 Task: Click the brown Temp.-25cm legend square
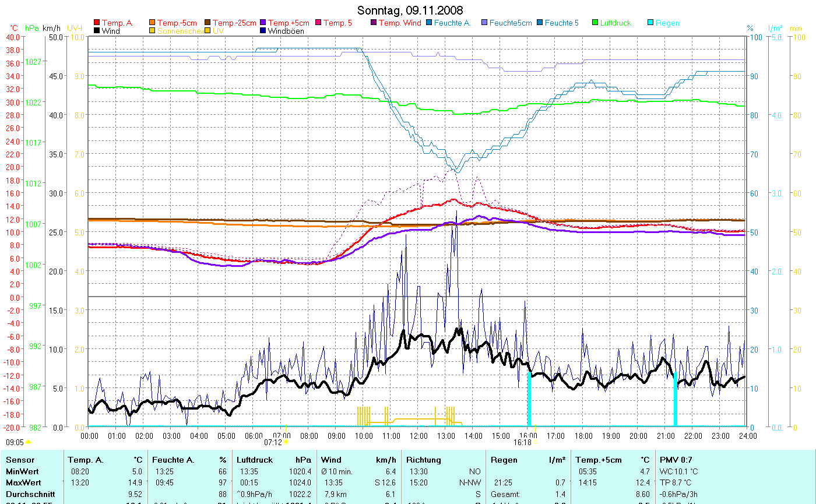click(x=208, y=23)
